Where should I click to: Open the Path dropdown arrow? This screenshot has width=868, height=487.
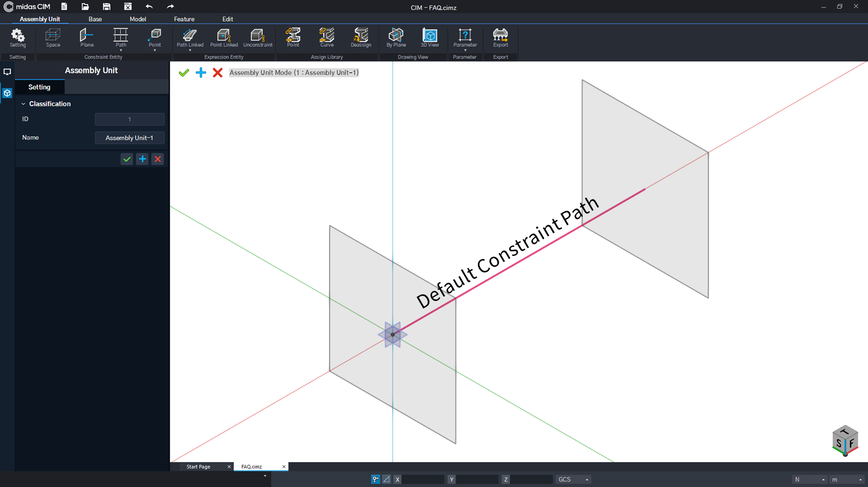[x=121, y=50]
